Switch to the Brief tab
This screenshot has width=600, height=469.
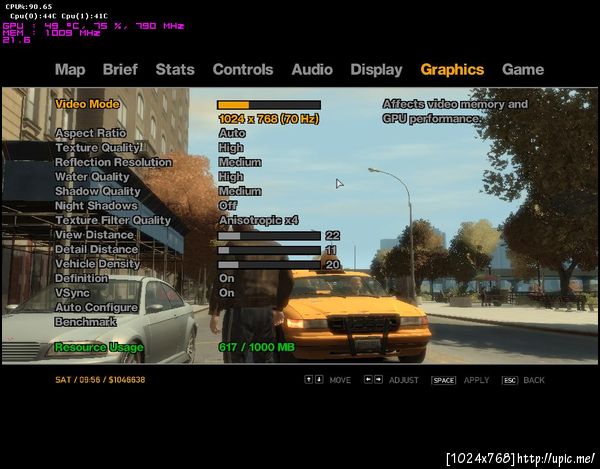point(120,70)
